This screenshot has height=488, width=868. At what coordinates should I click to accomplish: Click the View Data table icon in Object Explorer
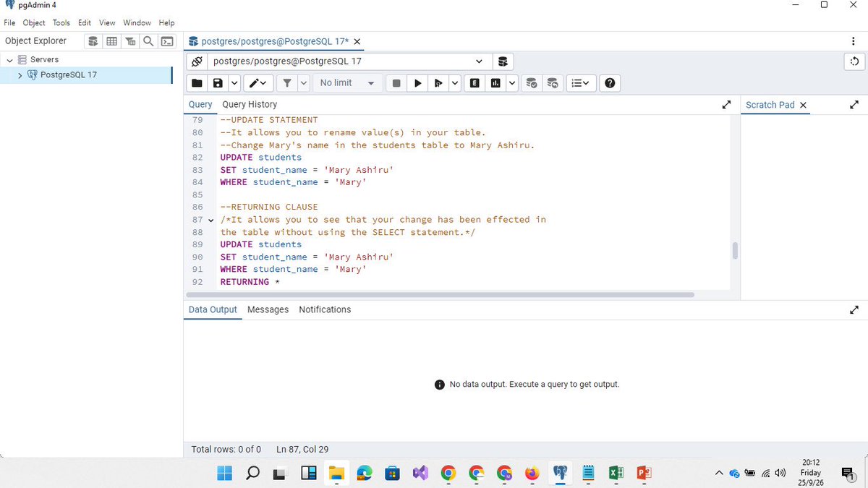click(112, 41)
